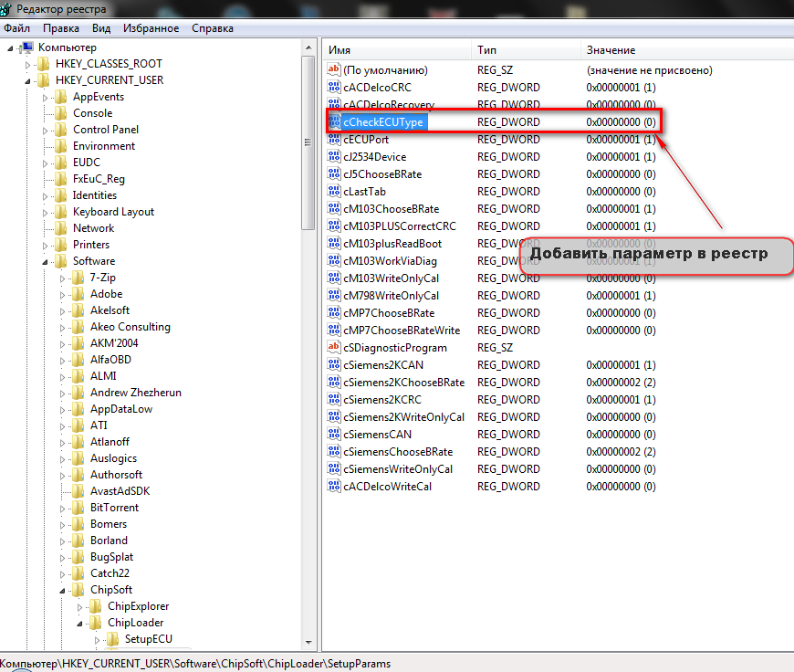Image resolution: width=794 pixels, height=672 pixels.
Task: Click the cSDiagnosticProgram string value icon
Action: [x=333, y=348]
